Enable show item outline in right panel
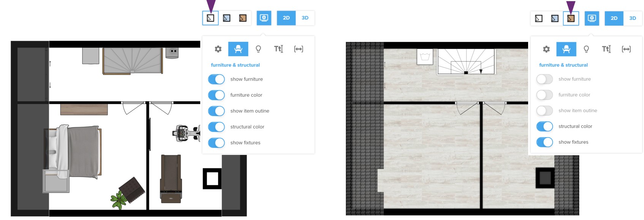The height and width of the screenshot is (220, 644). click(x=544, y=111)
